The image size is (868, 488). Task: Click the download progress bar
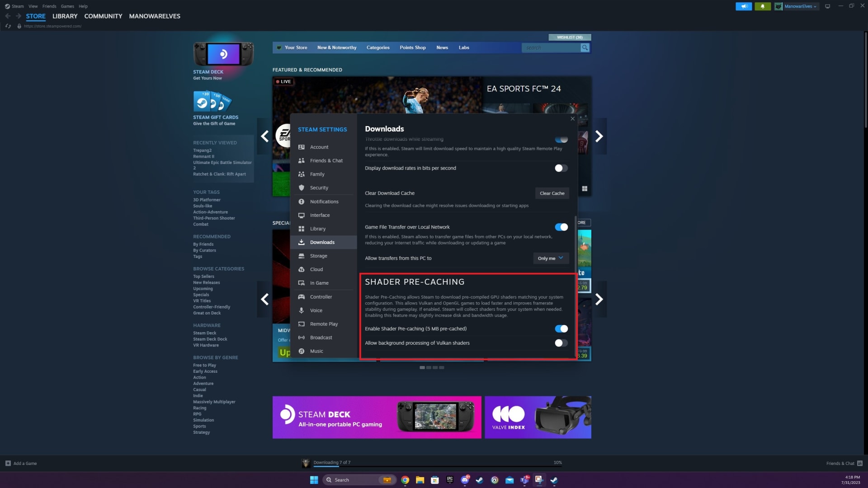(x=438, y=467)
